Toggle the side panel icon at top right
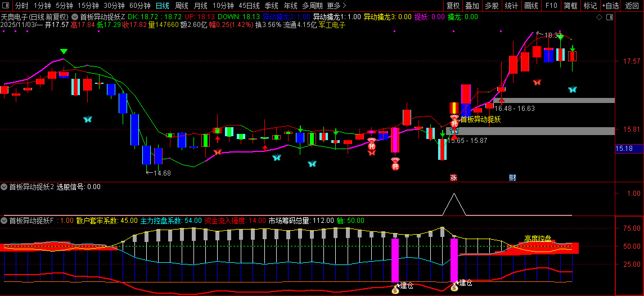This screenshot has height=296, width=644. tap(610, 17)
